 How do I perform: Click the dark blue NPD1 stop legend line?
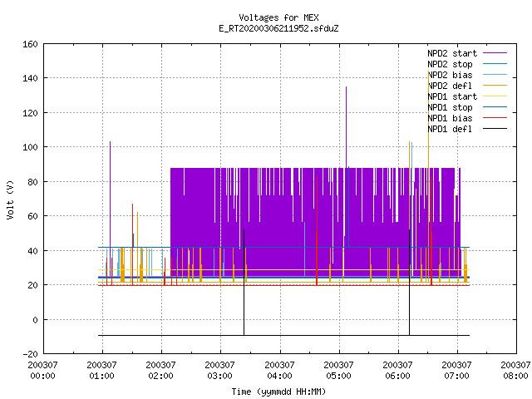[x=495, y=107]
